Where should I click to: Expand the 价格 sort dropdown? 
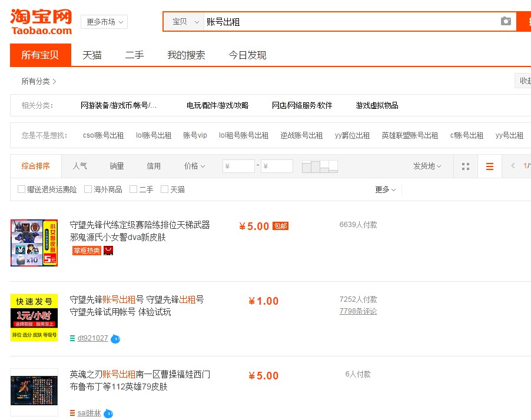194,166
